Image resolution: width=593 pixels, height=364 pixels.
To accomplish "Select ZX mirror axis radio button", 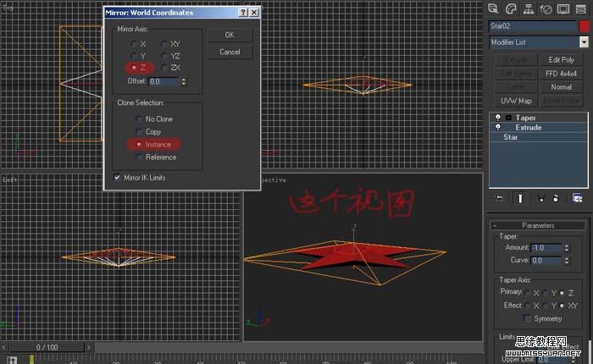I will point(164,68).
